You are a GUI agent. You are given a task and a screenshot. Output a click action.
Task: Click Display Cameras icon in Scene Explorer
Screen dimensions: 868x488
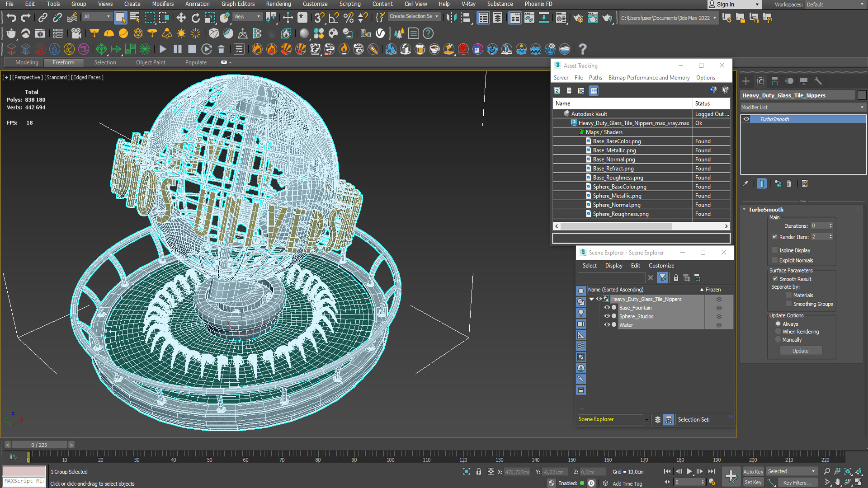click(x=581, y=324)
